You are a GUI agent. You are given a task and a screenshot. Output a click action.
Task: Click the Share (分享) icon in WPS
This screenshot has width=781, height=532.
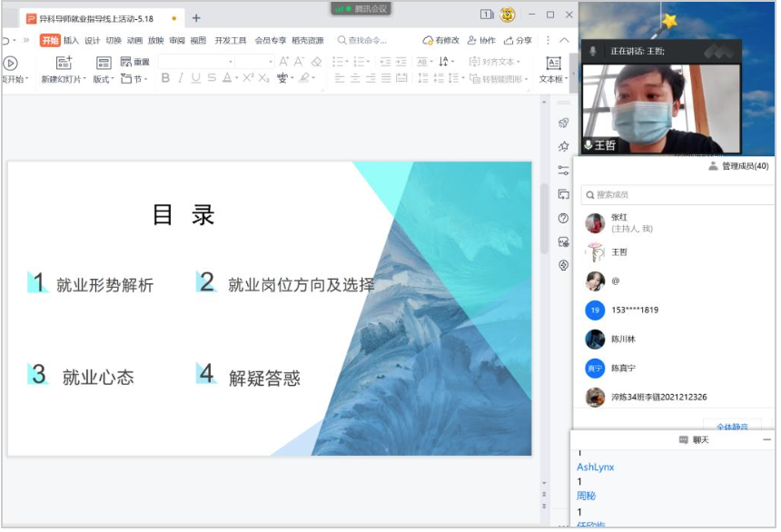519,40
